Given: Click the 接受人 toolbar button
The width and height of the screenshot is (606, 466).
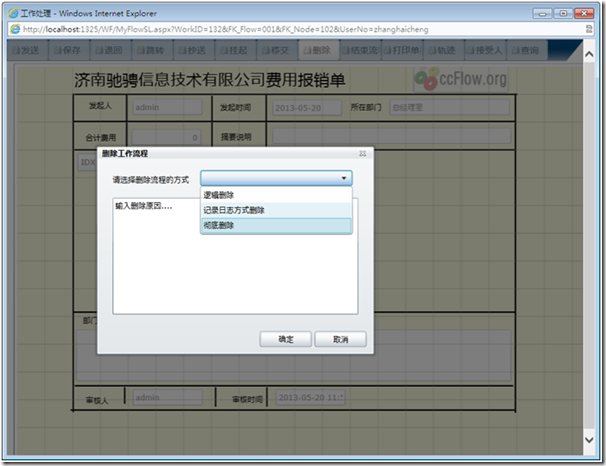Looking at the screenshot, I should pyautogui.click(x=486, y=50).
